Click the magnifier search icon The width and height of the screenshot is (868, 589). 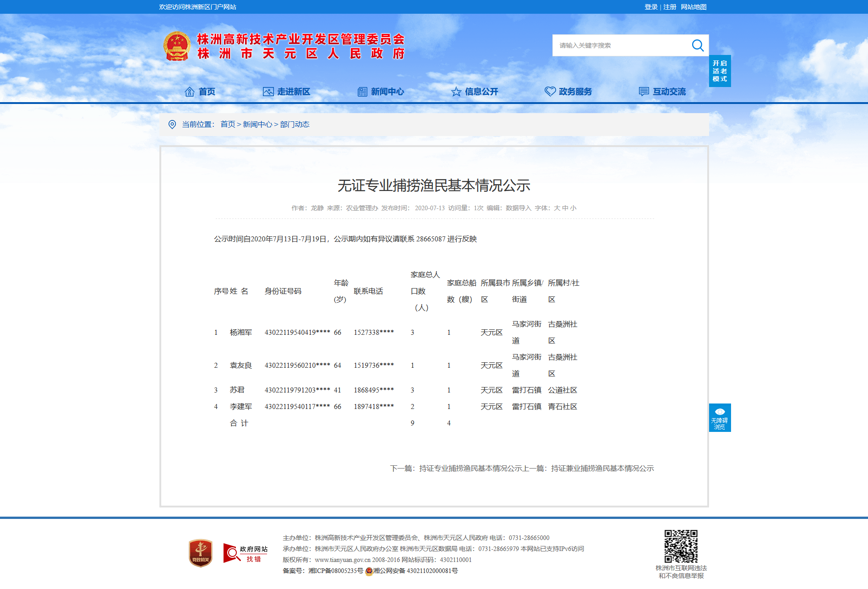click(698, 45)
